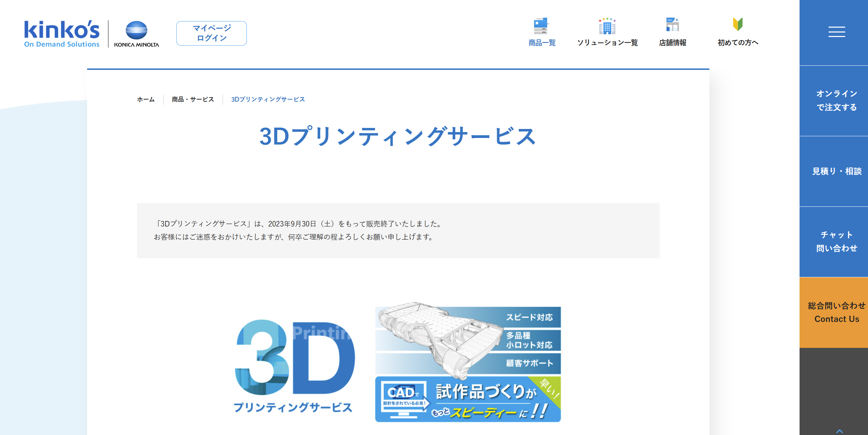The height and width of the screenshot is (435, 868).
Task: Click the 初めての方へ beginner mark icon
Action: pos(738,24)
